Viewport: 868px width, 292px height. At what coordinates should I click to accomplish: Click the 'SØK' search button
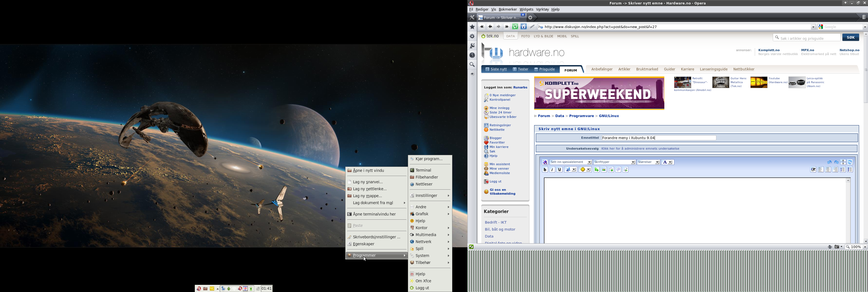(850, 37)
